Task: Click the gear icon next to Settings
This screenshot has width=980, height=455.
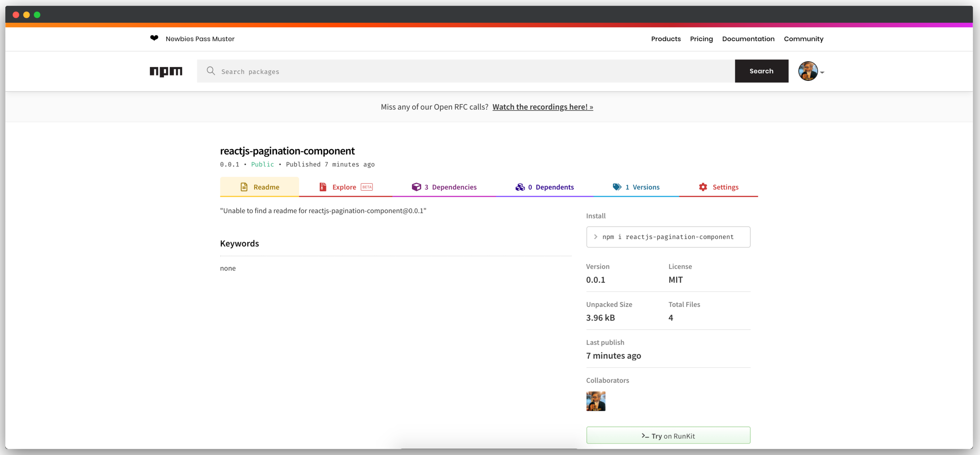Action: 703,187
